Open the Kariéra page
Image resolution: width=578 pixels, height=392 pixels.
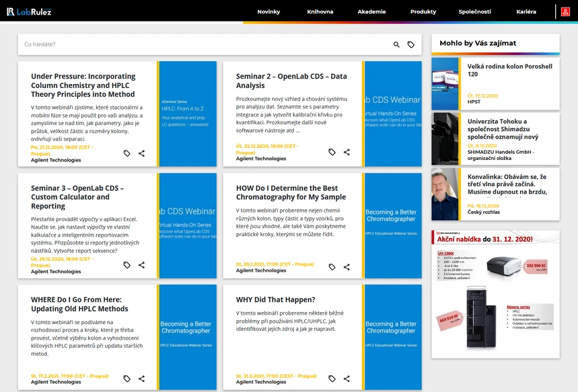pos(526,12)
